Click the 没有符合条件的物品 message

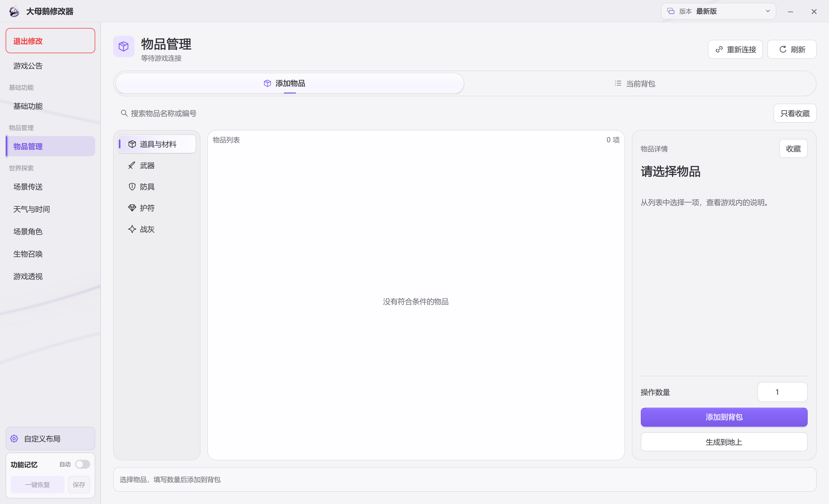pyautogui.click(x=416, y=302)
